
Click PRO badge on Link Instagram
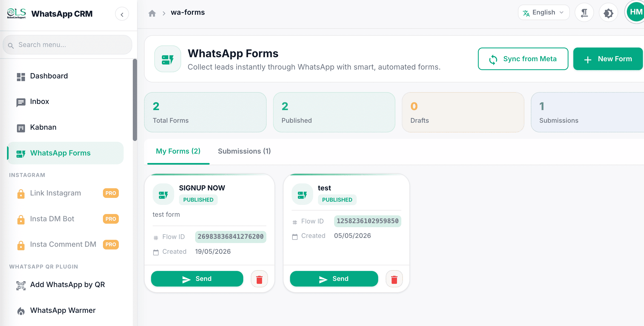point(111,193)
